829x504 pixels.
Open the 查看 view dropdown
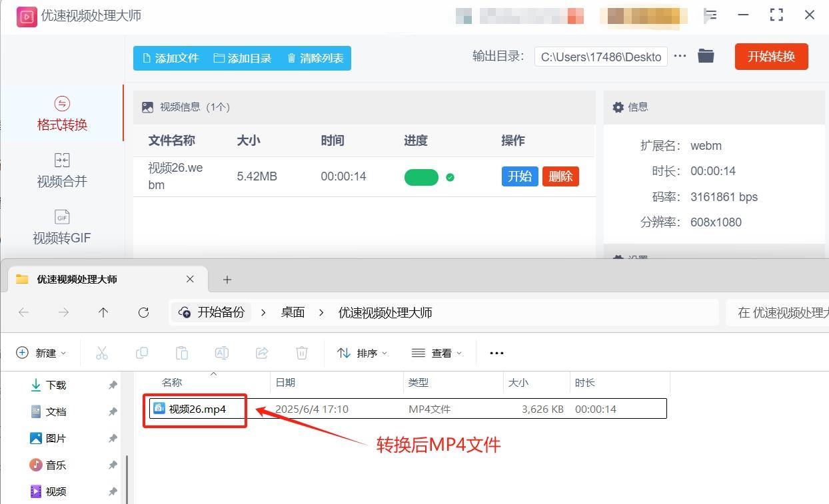click(x=436, y=352)
